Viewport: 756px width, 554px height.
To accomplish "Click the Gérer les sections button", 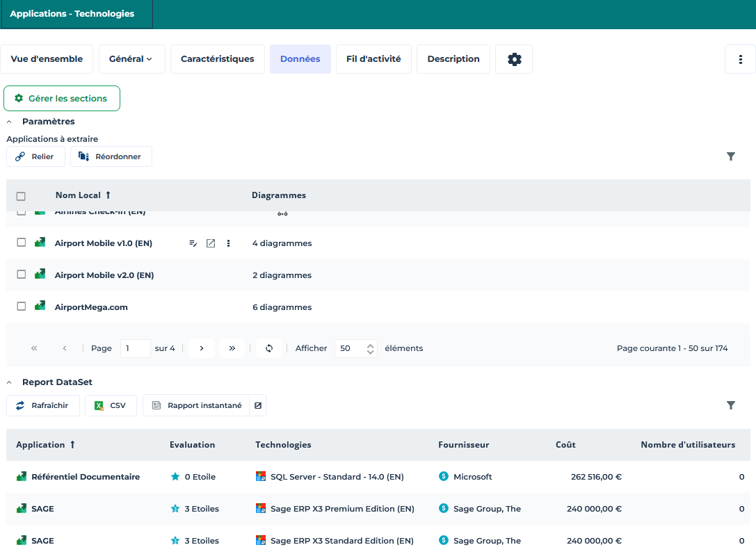I will [62, 99].
